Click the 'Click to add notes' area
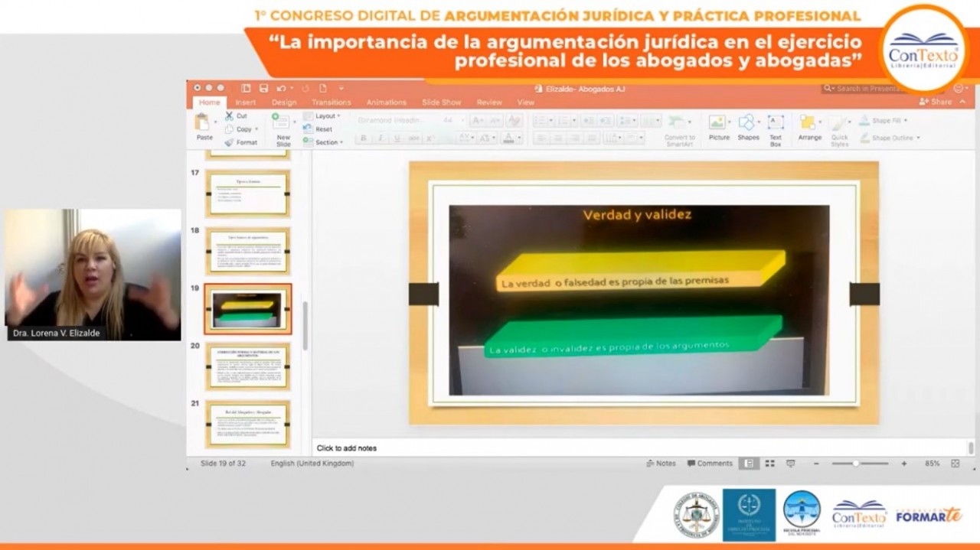The height and width of the screenshot is (550, 980). point(641,448)
